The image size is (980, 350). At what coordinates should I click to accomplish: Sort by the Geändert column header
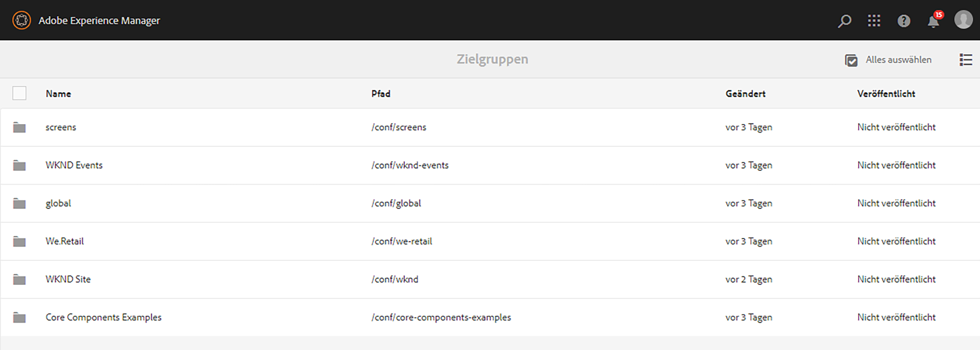point(745,94)
